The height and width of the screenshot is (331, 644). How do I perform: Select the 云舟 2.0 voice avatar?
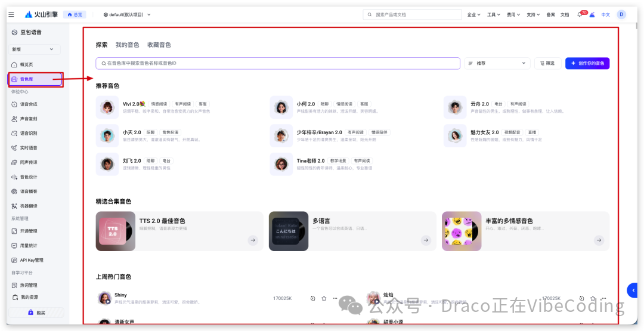pyautogui.click(x=455, y=107)
